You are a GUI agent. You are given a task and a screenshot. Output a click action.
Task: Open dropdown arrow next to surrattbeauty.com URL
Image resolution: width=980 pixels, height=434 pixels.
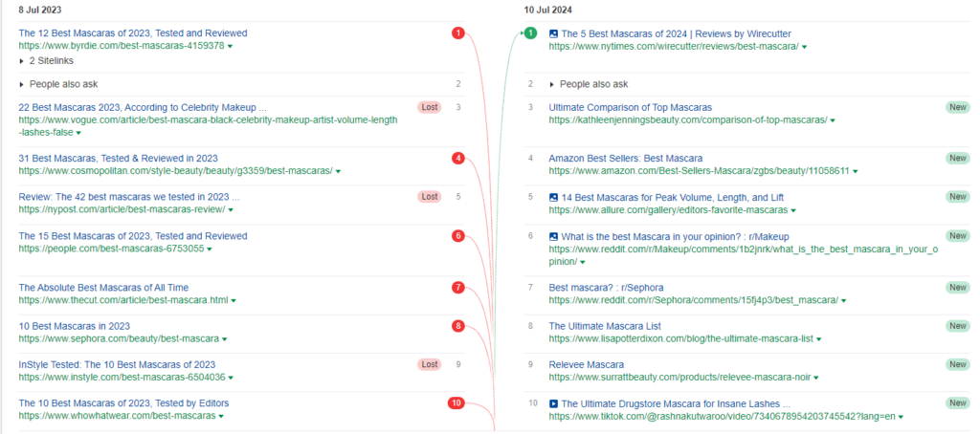point(816,378)
